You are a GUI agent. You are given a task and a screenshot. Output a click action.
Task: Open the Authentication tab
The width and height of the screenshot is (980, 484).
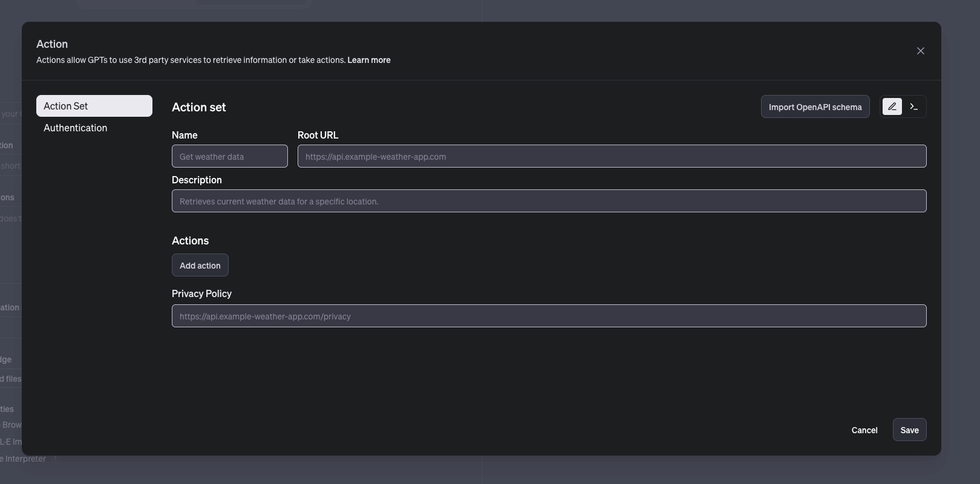[94, 128]
